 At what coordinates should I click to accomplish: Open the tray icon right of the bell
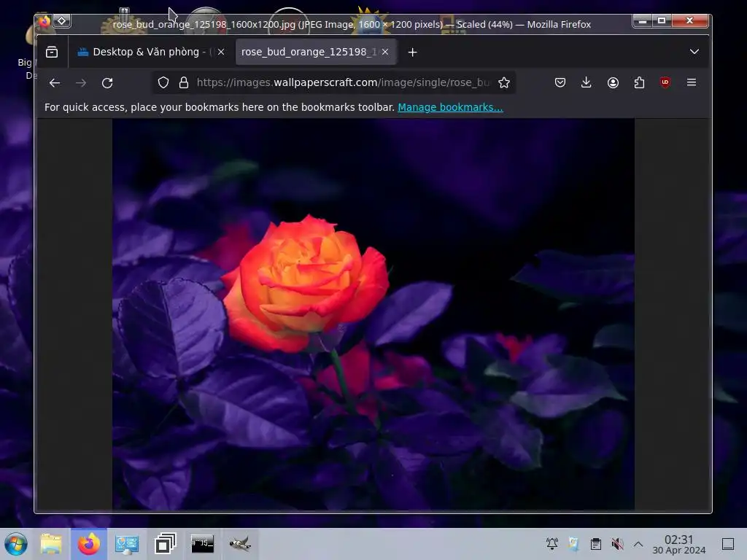pos(573,544)
